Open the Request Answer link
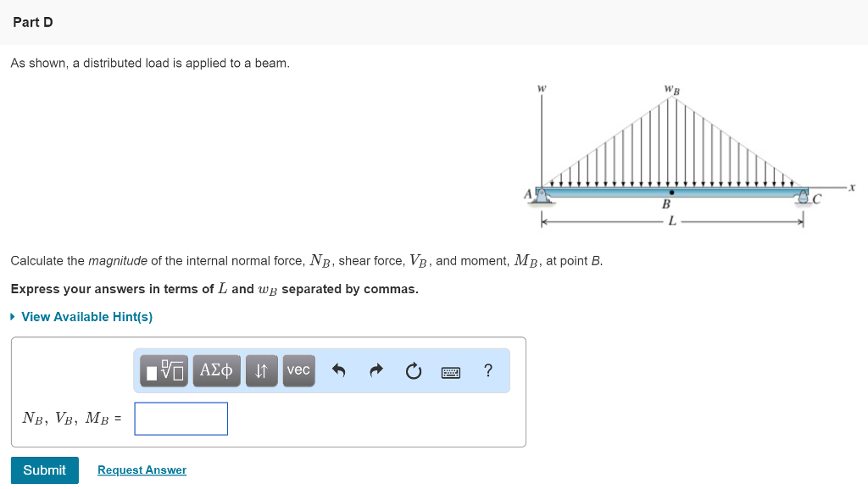This screenshot has height=489, width=868. (141, 470)
